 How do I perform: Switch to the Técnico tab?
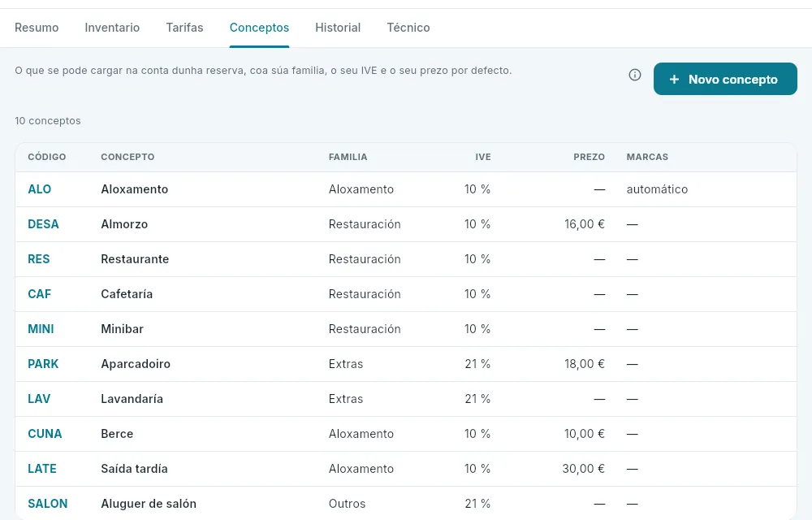(408, 28)
